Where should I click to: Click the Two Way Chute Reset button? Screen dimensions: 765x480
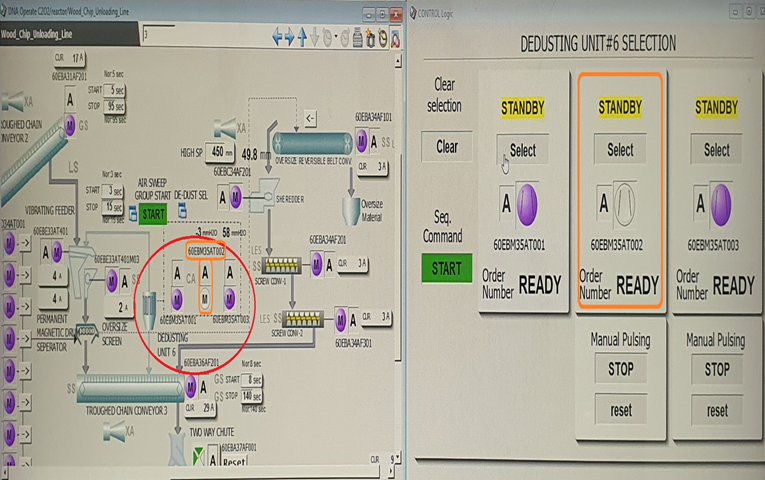point(233,462)
